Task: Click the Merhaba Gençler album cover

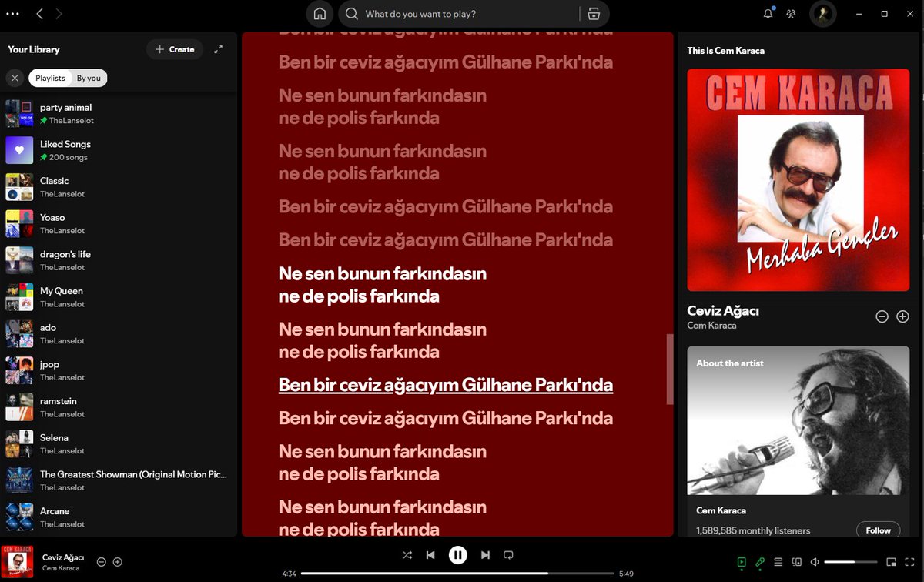Action: pos(798,180)
